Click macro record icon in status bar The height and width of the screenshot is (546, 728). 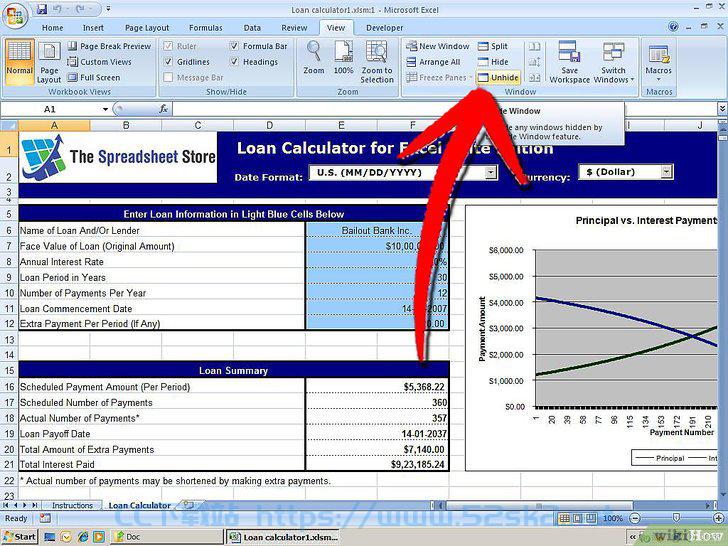[45, 519]
